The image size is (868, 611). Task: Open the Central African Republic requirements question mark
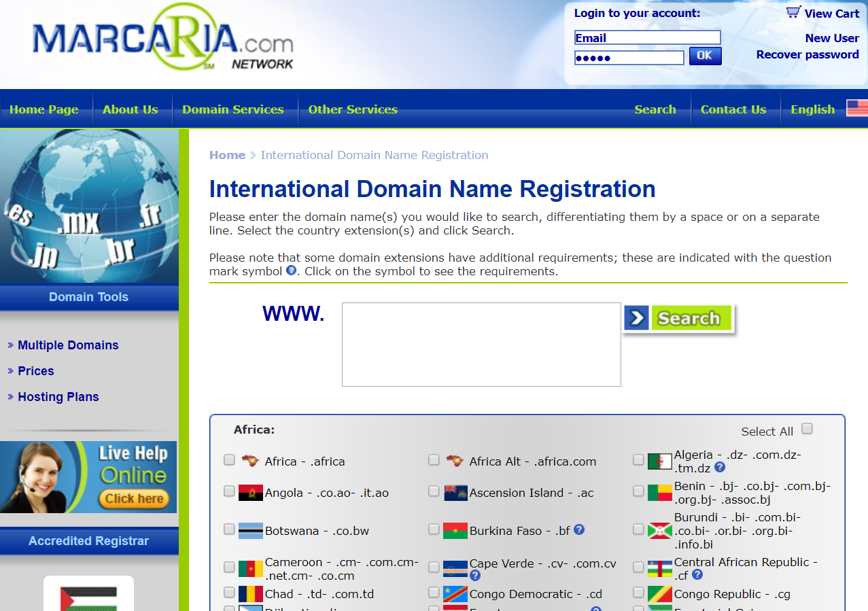click(697, 575)
